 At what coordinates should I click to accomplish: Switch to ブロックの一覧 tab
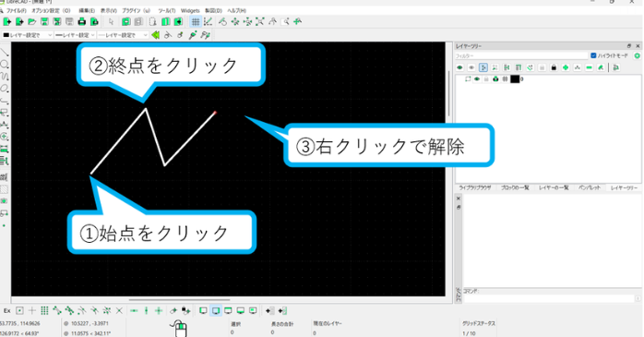(515, 187)
